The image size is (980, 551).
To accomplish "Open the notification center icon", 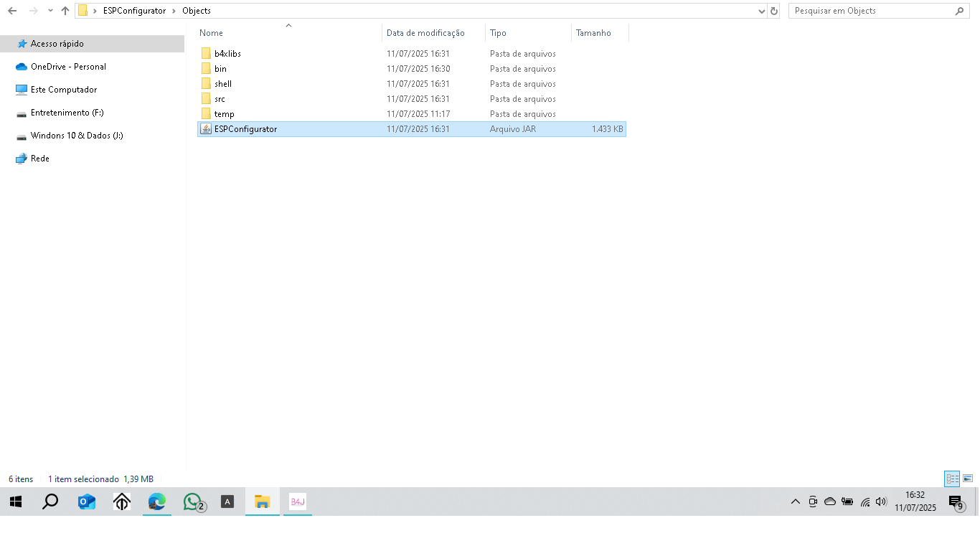I will pos(956,501).
